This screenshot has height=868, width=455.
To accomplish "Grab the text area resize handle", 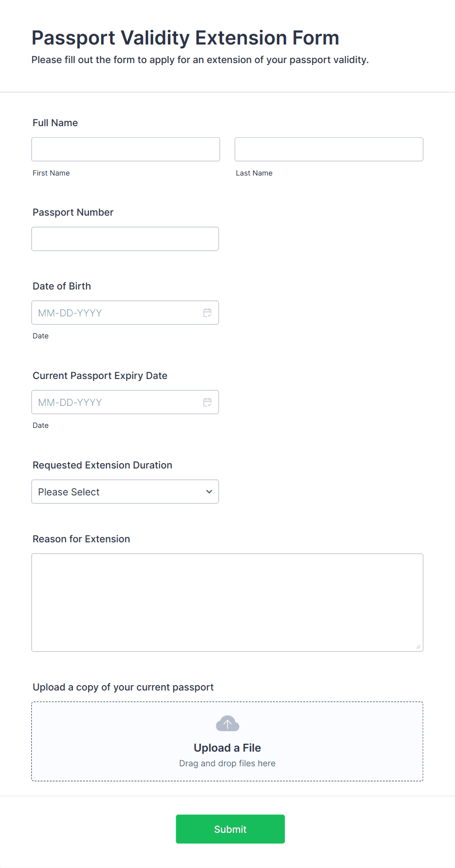I will [x=418, y=647].
